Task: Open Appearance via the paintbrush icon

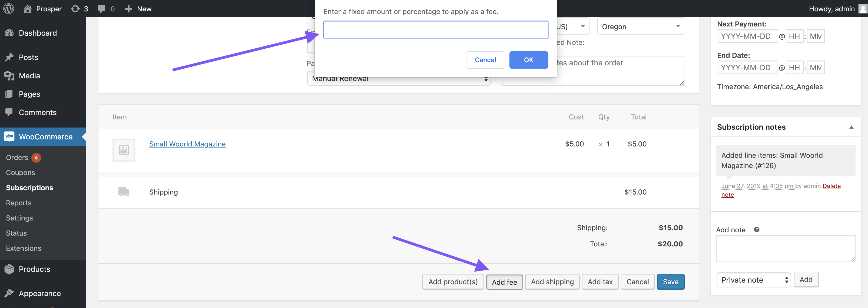Action: [9, 293]
